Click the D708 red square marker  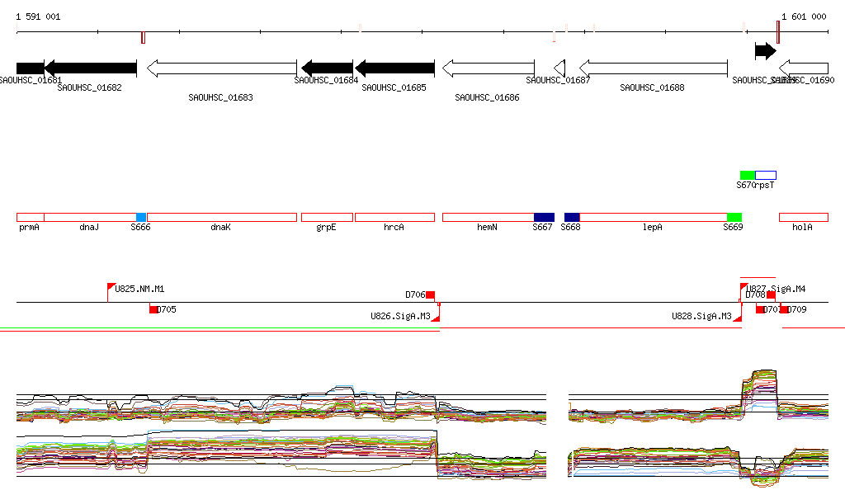(772, 295)
